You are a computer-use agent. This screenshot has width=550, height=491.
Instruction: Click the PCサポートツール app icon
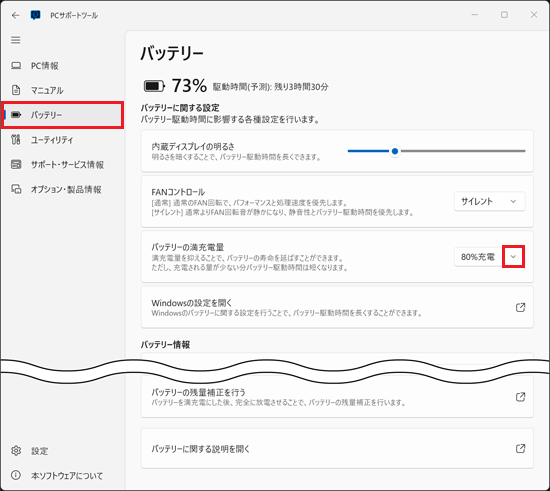tap(35, 15)
